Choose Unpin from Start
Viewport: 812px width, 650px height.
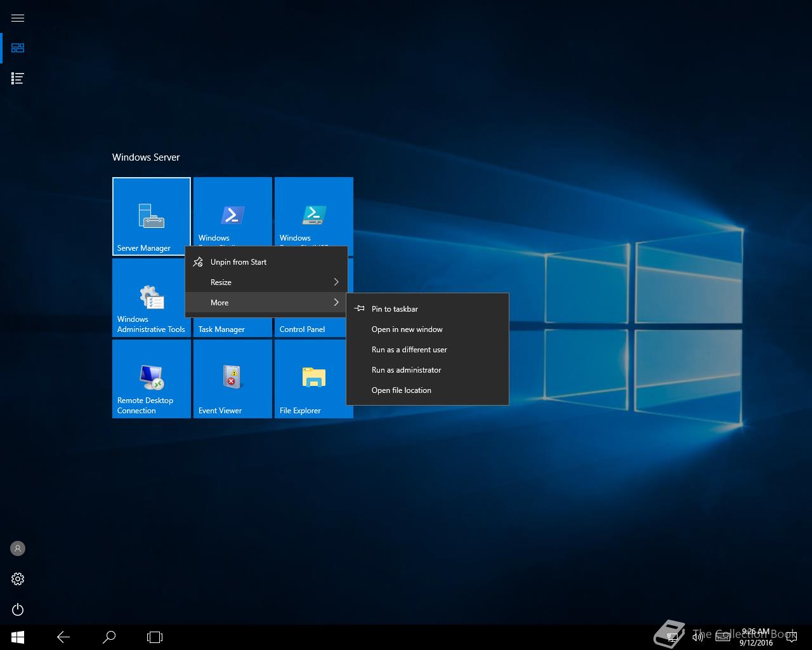click(x=266, y=262)
